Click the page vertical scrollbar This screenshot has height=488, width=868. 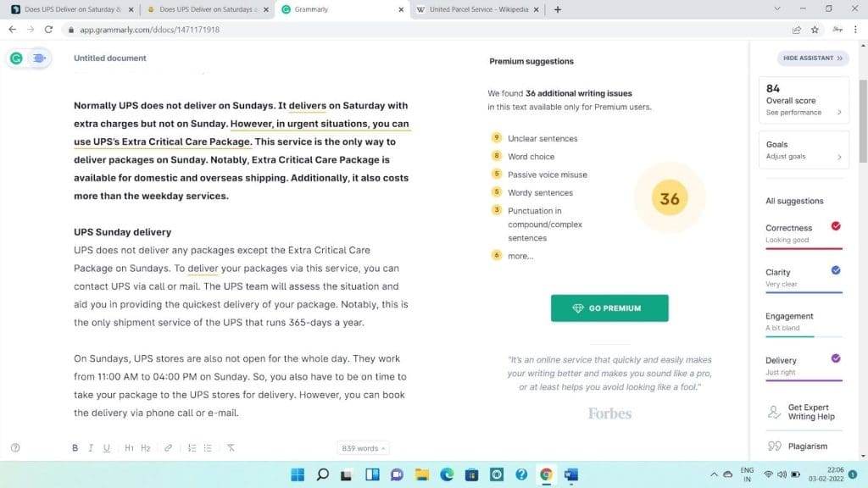point(863,122)
